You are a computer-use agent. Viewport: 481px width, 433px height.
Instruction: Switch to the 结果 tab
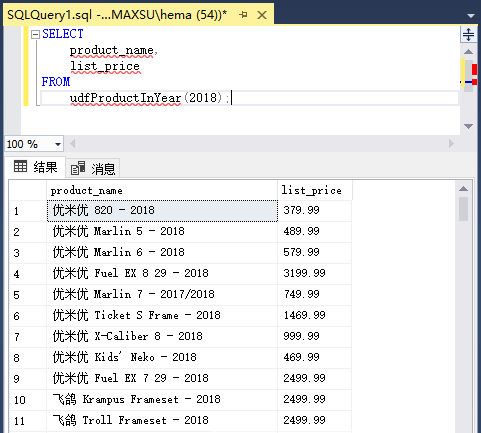(x=35, y=167)
